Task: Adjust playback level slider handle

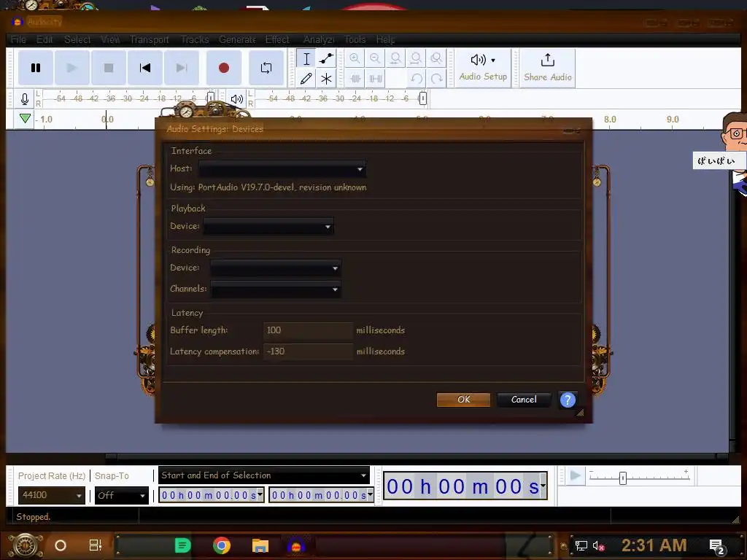Action: 422,98
